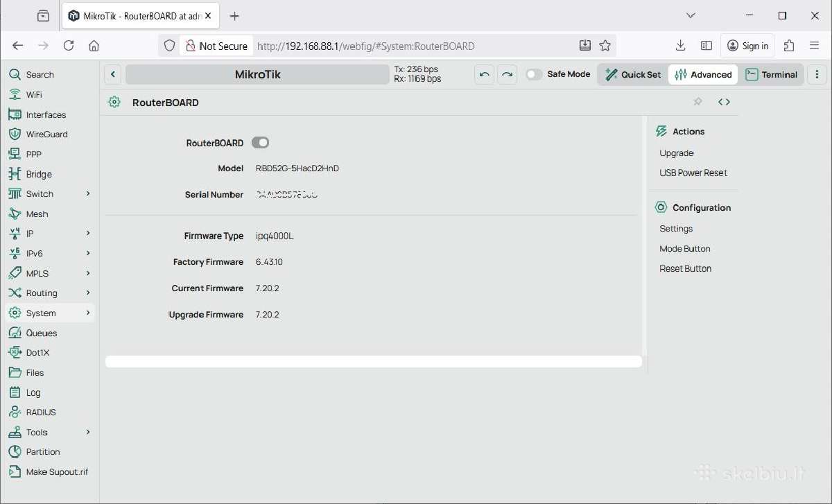
Task: Reload the browser page
Action: click(69, 46)
